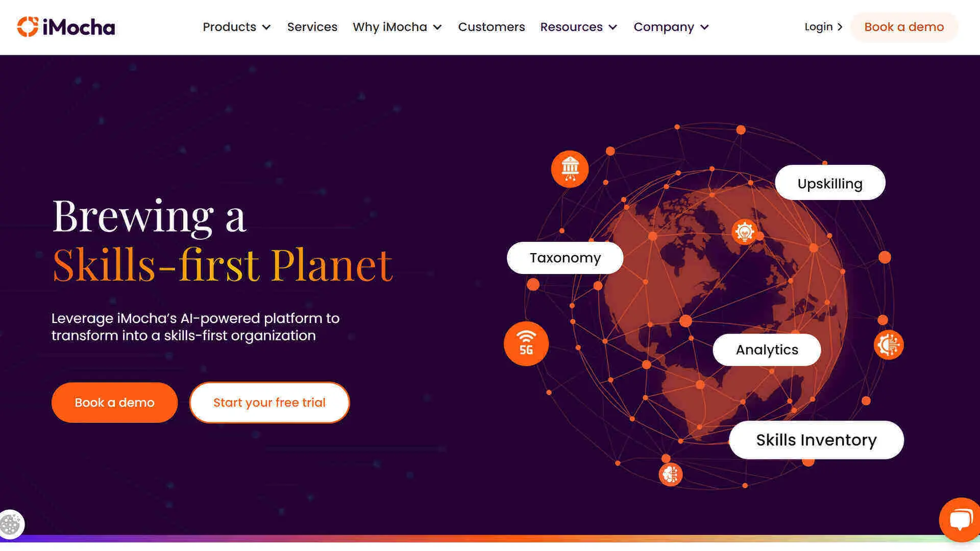Click the Book a demo button
The width and height of the screenshot is (980, 551).
(114, 403)
